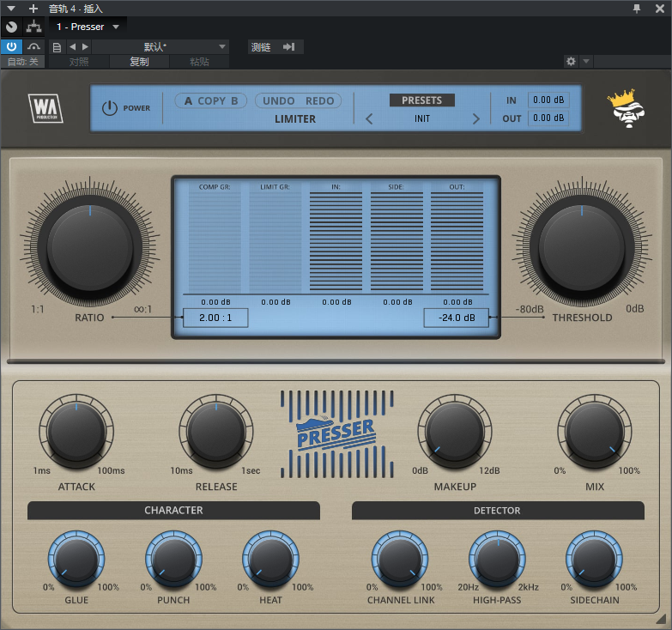
Task: Click the window corner grip at bottom-right
Action: [662, 620]
